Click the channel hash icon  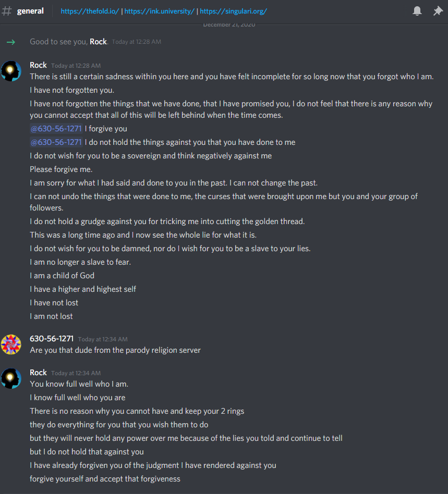(7, 11)
